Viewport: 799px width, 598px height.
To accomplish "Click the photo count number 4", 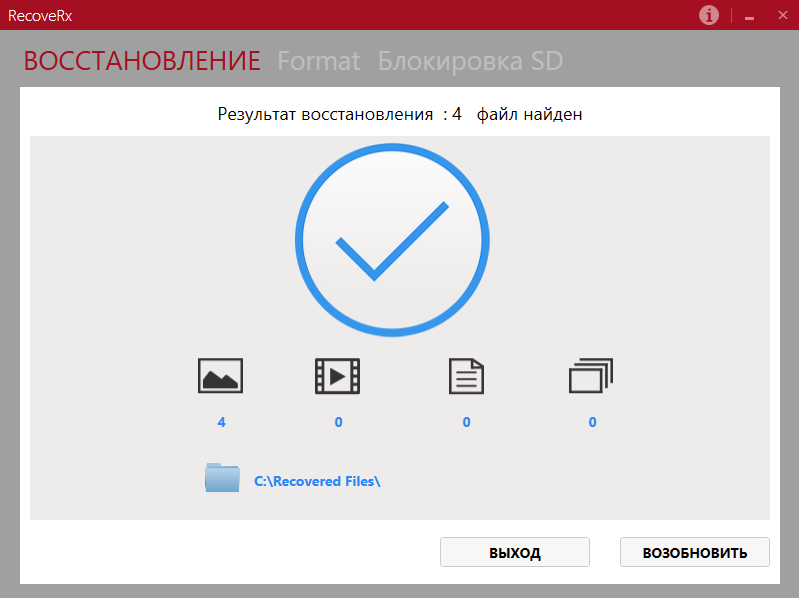I will [221, 422].
